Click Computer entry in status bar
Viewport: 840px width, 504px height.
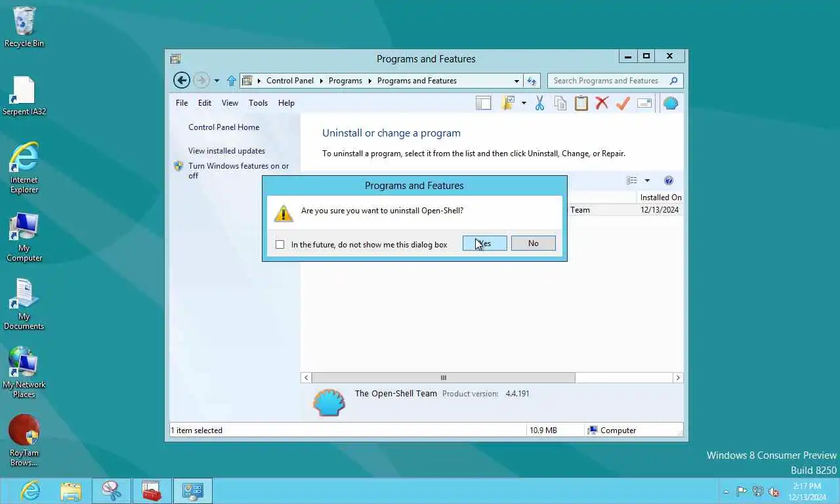pos(612,430)
